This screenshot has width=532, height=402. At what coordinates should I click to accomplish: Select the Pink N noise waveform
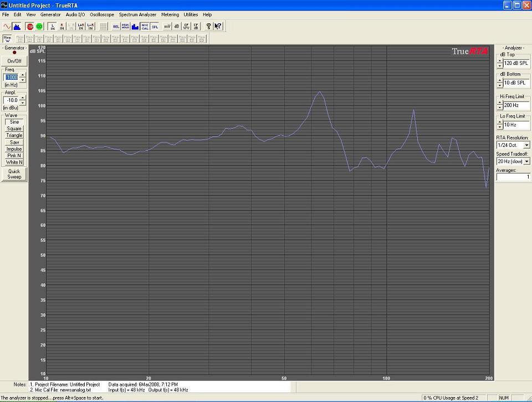[x=14, y=156]
